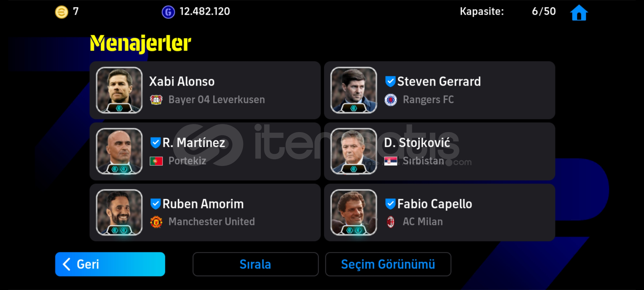Click the Portugal flag icon
Viewport: 644px width, 290px height.
coord(156,161)
